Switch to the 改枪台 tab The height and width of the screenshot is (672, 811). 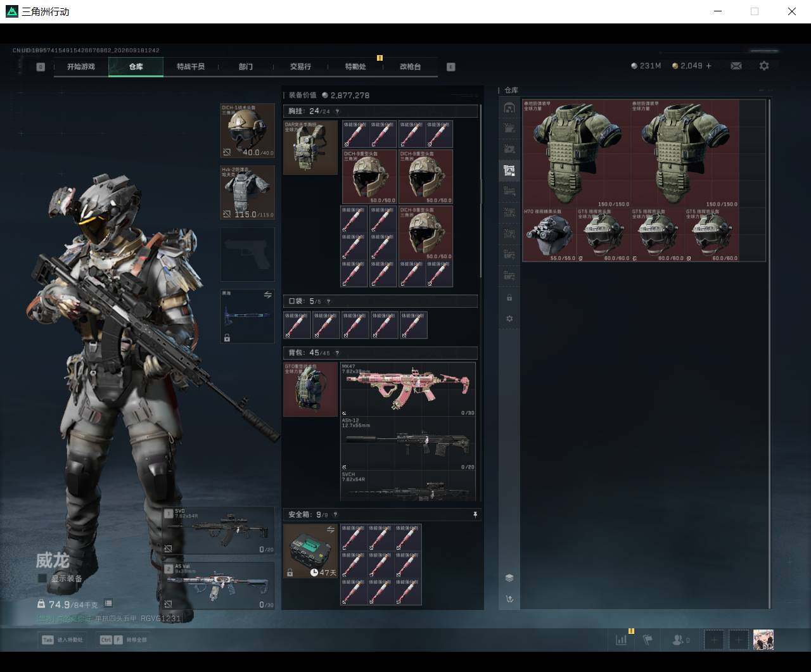coord(410,67)
